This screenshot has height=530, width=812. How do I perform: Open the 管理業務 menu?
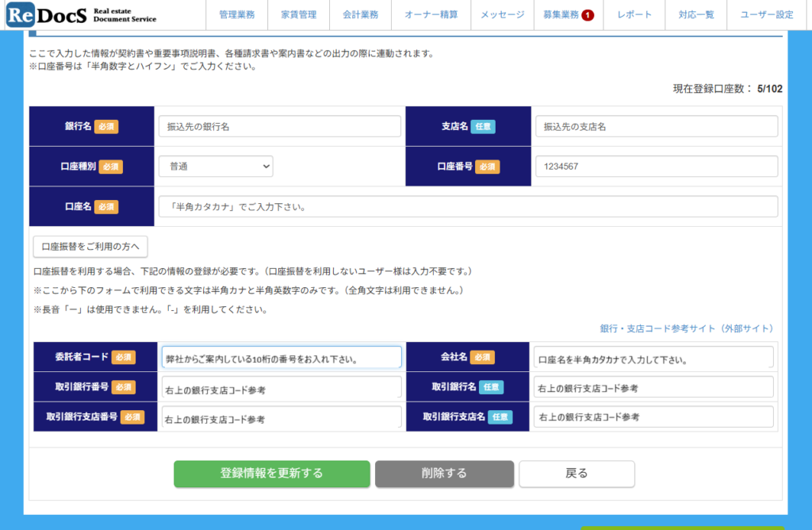coord(237,15)
